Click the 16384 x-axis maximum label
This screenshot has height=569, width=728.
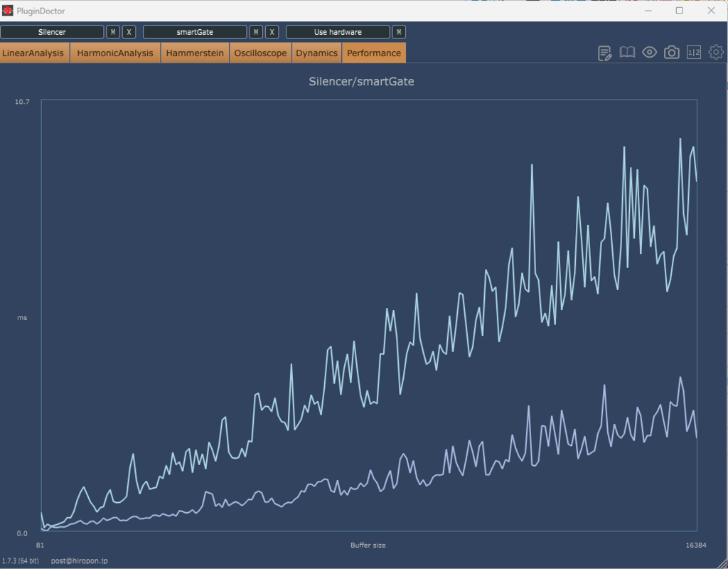(x=696, y=546)
